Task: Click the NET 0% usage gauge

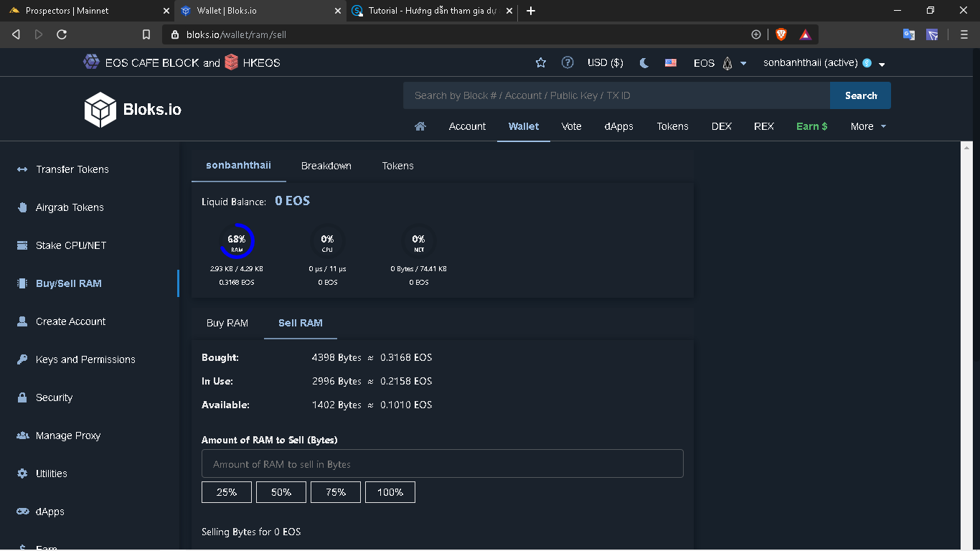Action: click(419, 241)
